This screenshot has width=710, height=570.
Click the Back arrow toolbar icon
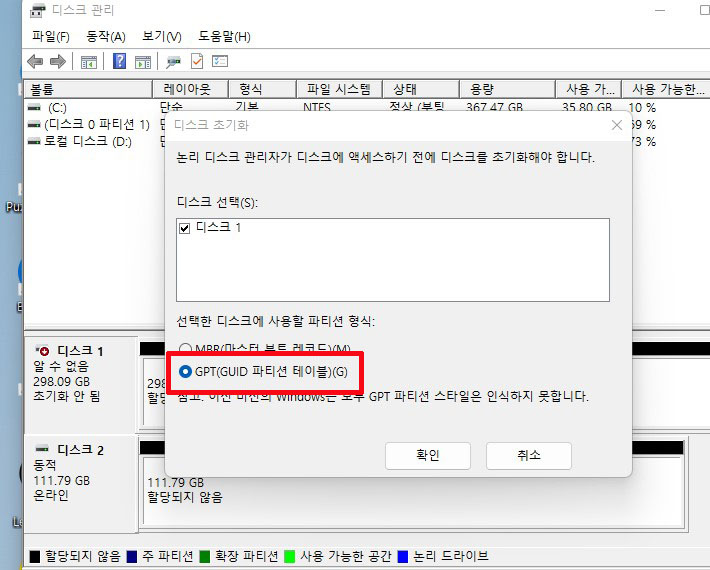coord(35,61)
